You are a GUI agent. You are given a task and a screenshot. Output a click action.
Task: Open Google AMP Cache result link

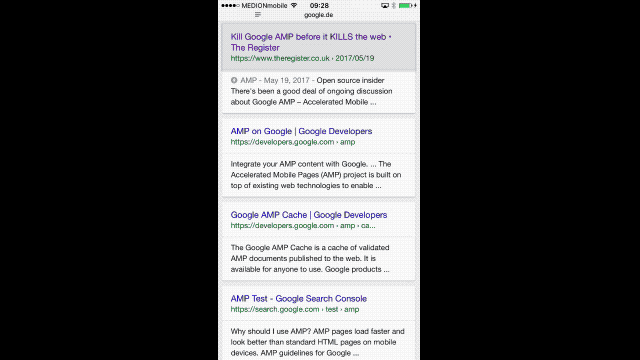coord(309,215)
